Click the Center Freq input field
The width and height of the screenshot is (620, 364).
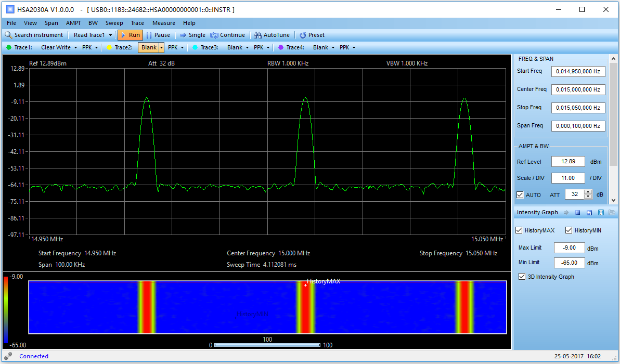(578, 89)
